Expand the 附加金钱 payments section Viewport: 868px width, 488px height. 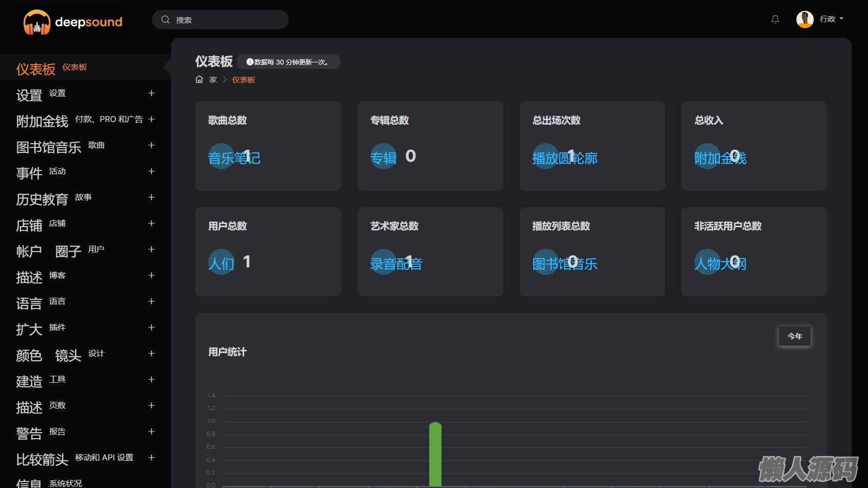click(151, 119)
